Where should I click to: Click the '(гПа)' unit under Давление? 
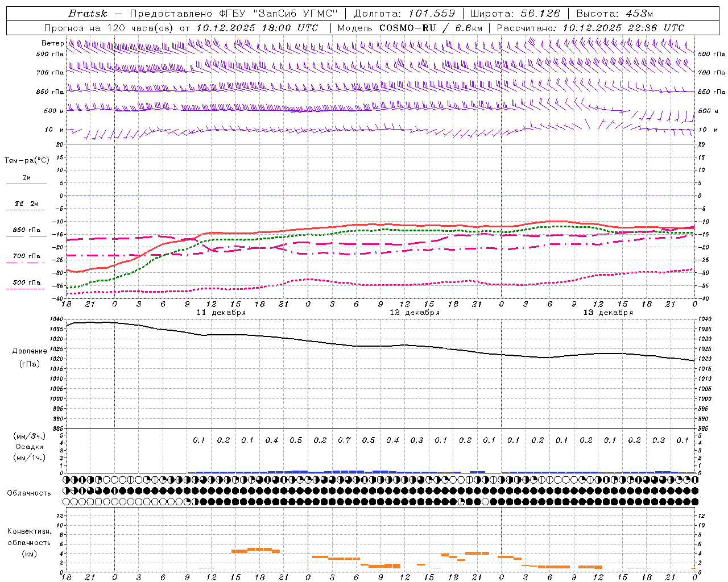click(30, 364)
